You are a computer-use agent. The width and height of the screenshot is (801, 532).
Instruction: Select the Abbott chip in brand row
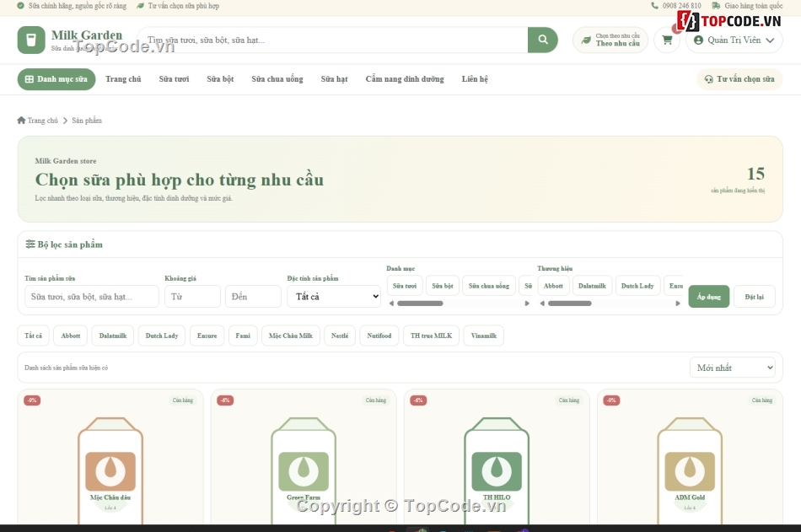click(71, 336)
